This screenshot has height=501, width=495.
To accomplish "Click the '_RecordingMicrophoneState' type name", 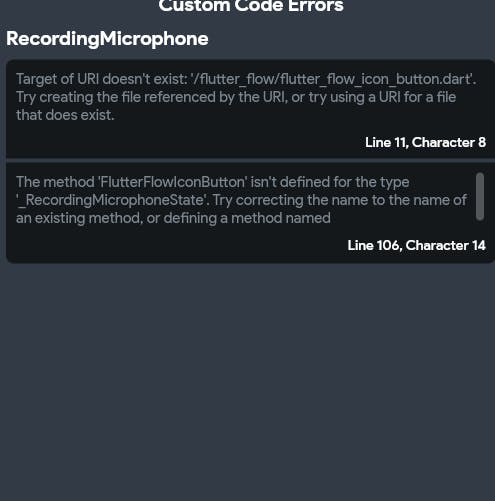I will pyautogui.click(x=113, y=200).
